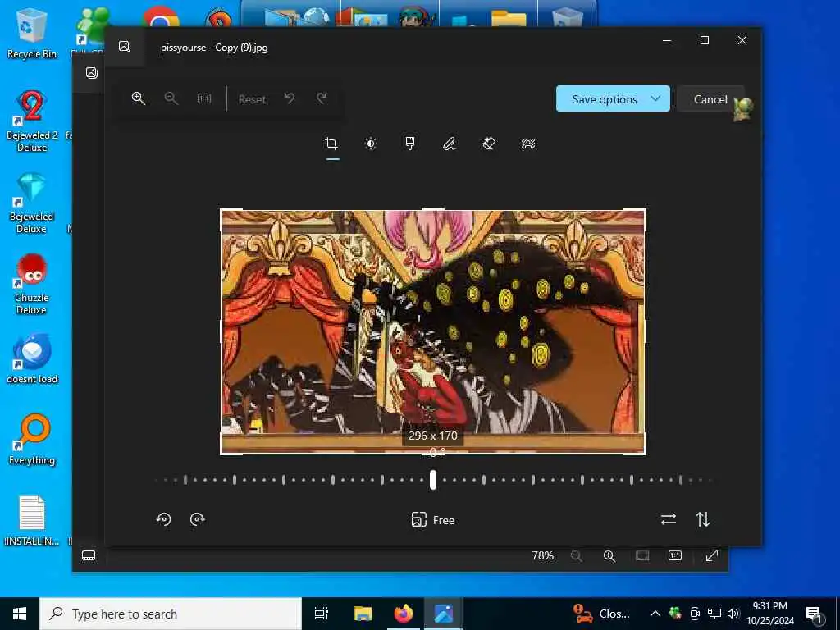This screenshot has height=630, width=840.
Task: Select the INSTALLIN text file icon
Action: [x=32, y=521]
